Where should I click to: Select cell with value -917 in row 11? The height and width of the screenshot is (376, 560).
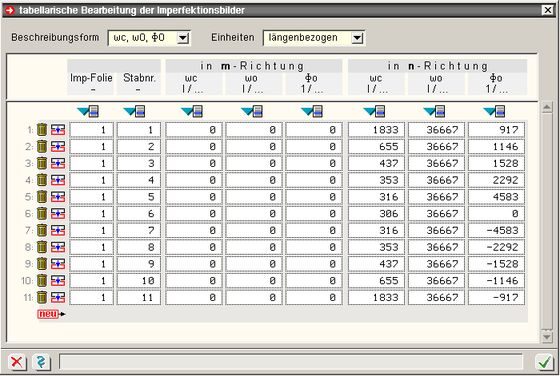496,297
